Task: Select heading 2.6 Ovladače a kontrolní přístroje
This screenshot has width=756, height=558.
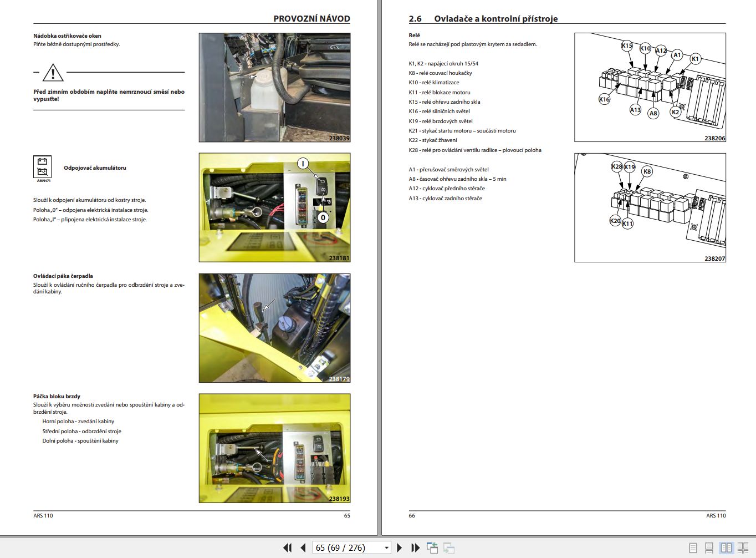Action: click(482, 18)
